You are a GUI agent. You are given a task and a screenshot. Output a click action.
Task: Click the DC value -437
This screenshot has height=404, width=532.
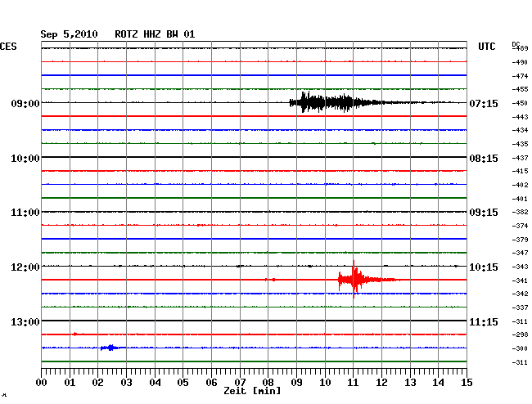click(x=520, y=159)
